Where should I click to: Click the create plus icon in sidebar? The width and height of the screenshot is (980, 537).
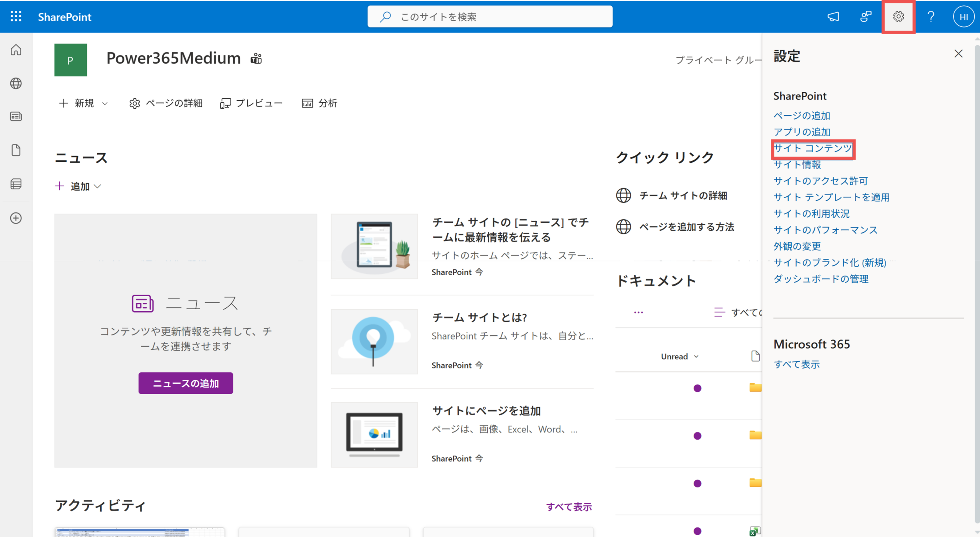click(x=16, y=218)
